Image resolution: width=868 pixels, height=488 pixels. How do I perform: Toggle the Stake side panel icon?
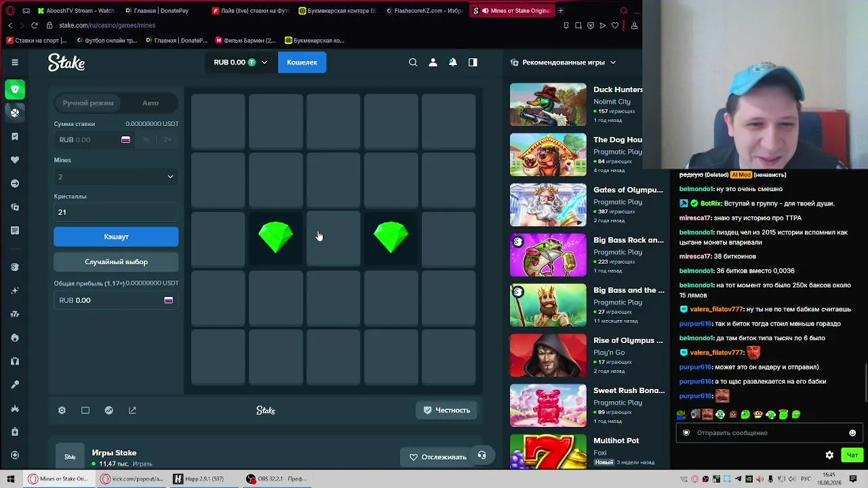pyautogui.click(x=473, y=62)
